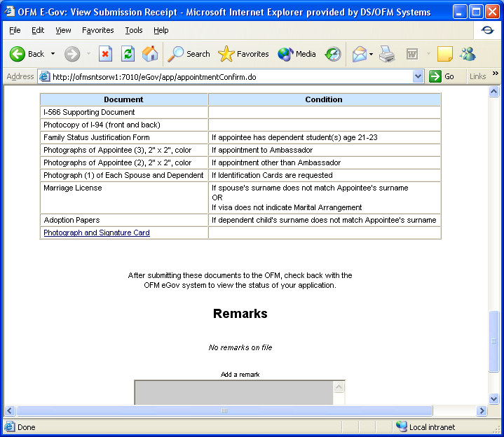
Task: Open the Favorites star button
Action: (x=243, y=54)
